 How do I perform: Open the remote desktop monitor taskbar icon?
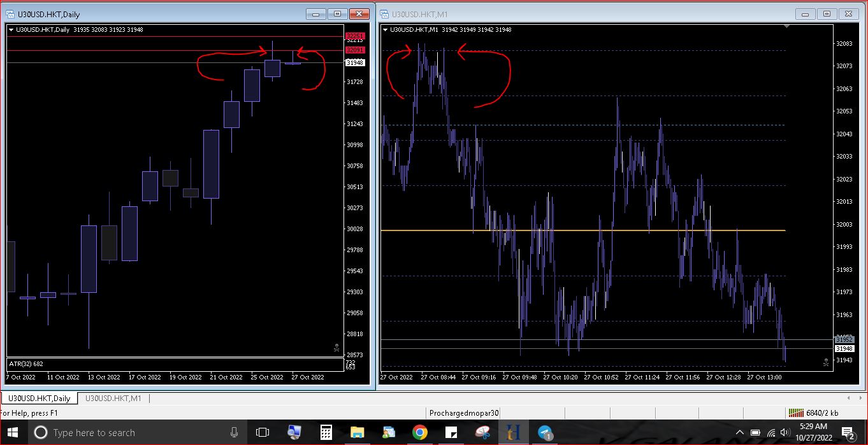pos(294,433)
